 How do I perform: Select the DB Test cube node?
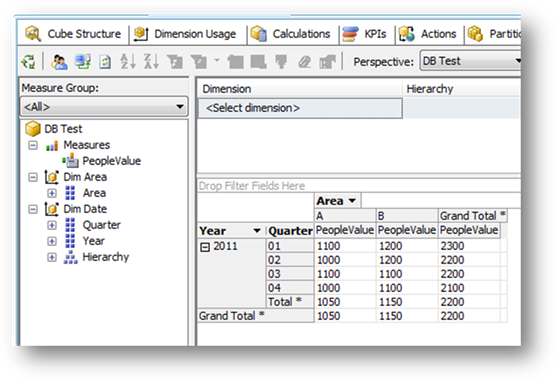coord(63,129)
